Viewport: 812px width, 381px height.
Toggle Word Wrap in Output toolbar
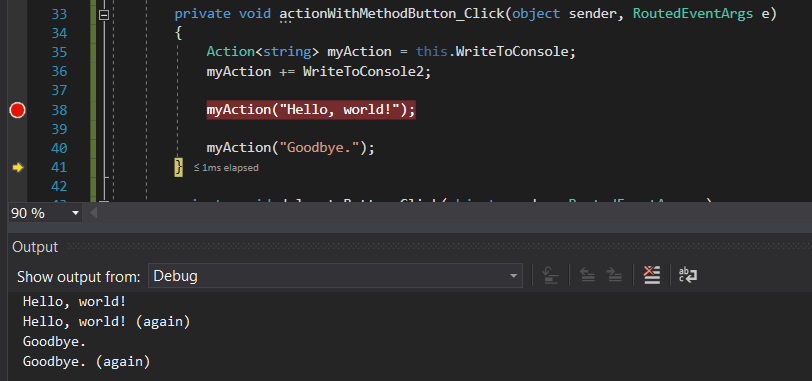tap(688, 275)
